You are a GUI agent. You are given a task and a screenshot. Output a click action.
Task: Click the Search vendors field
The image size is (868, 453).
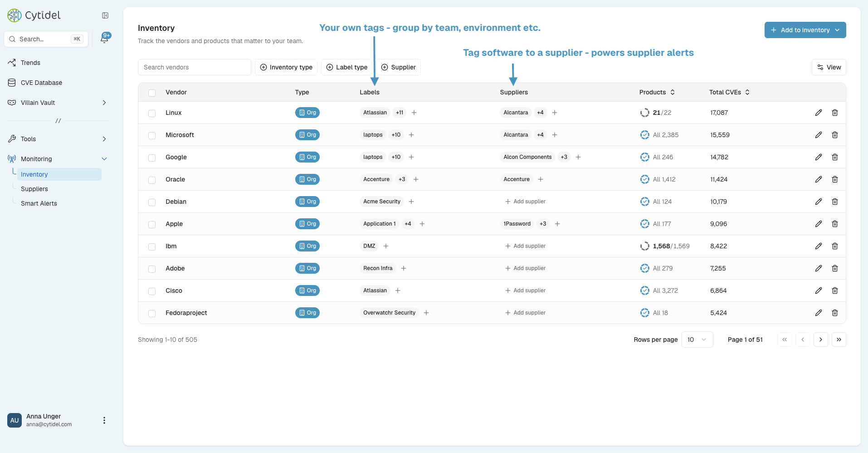click(195, 67)
